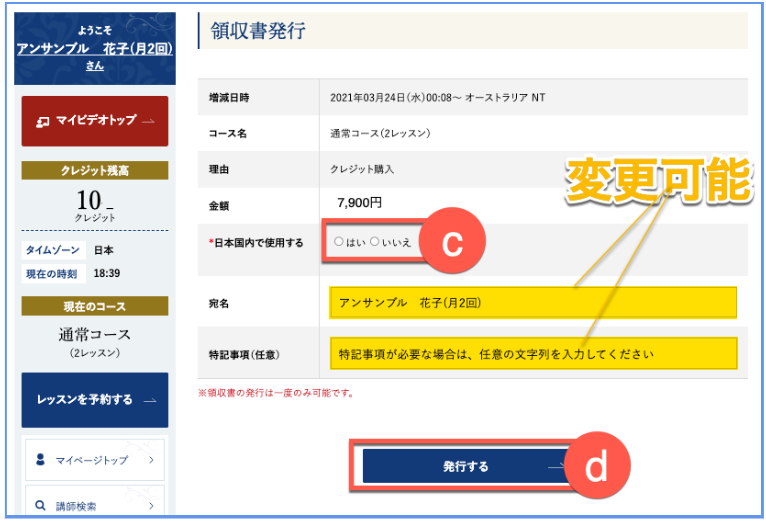
Task: Click the orange circle marker labeled c
Action: pyautogui.click(x=452, y=245)
